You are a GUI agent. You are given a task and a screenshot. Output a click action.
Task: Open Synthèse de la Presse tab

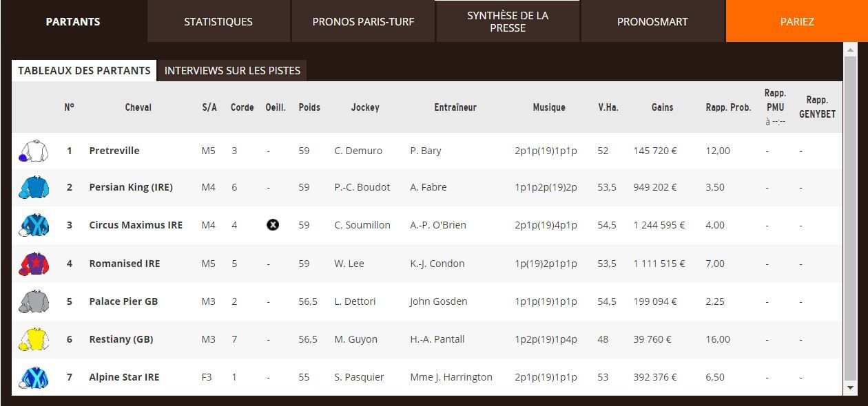click(x=508, y=21)
